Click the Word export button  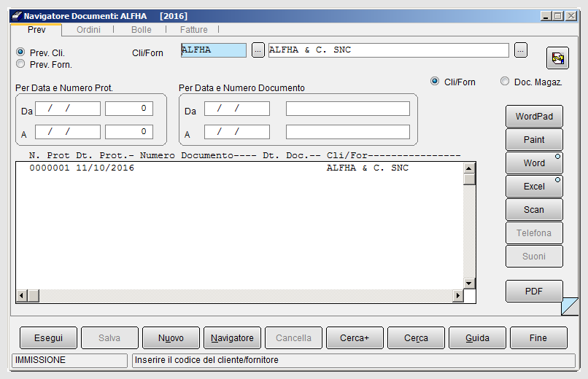point(534,163)
